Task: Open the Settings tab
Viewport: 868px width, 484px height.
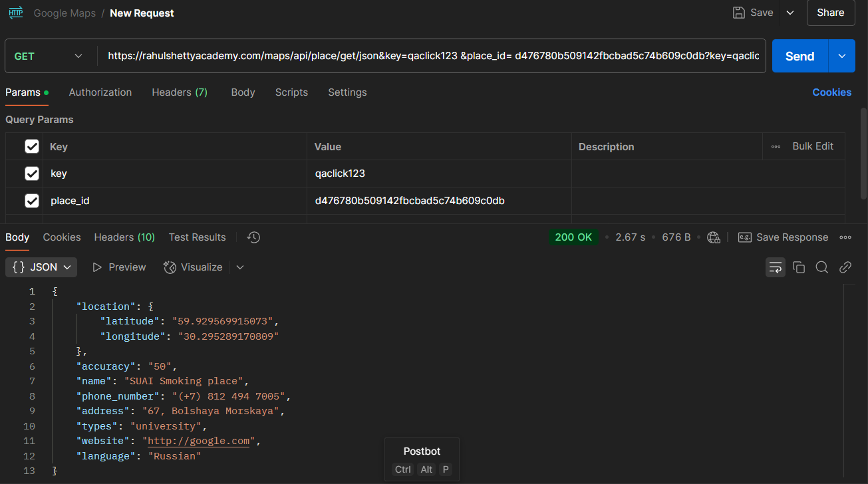Action: [347, 92]
